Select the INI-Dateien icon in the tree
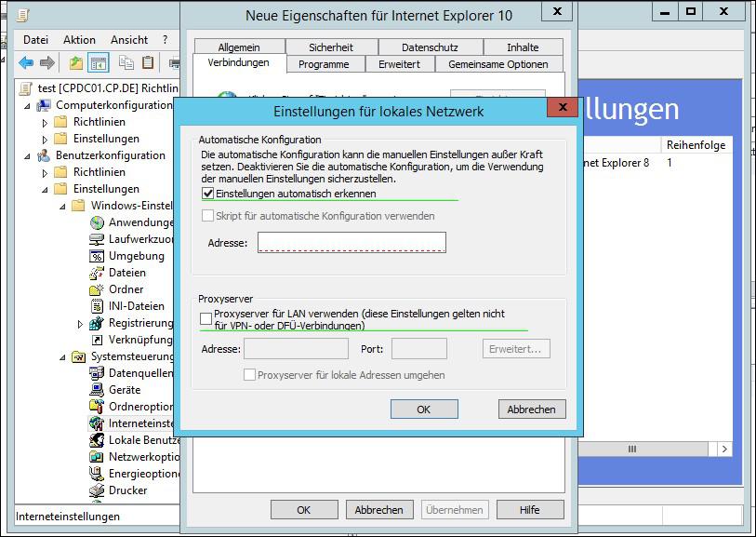 pyautogui.click(x=97, y=306)
